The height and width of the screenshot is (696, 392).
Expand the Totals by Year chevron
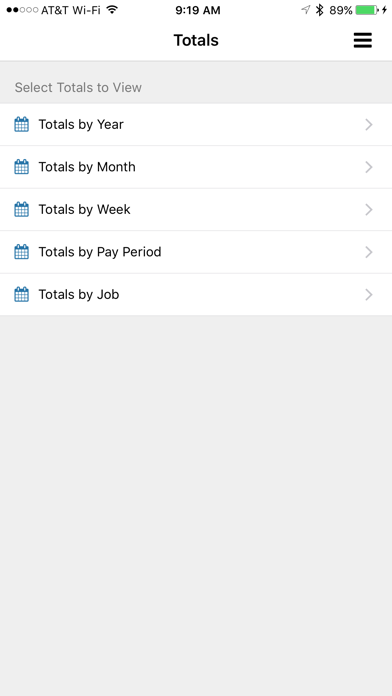[x=368, y=125]
